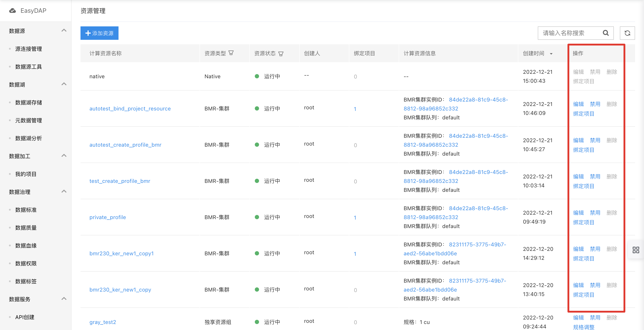
Task: Open 数据湖存储 in the sidebar
Action: pos(28,102)
